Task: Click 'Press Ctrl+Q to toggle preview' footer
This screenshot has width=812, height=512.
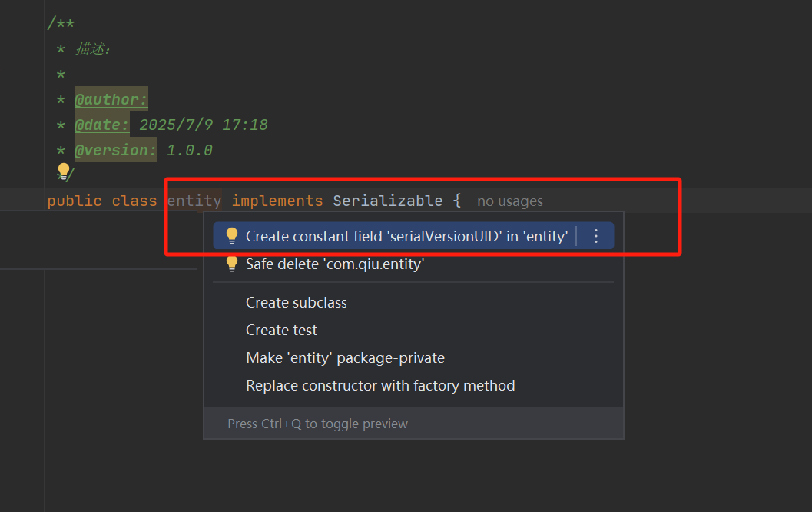Action: [317, 424]
